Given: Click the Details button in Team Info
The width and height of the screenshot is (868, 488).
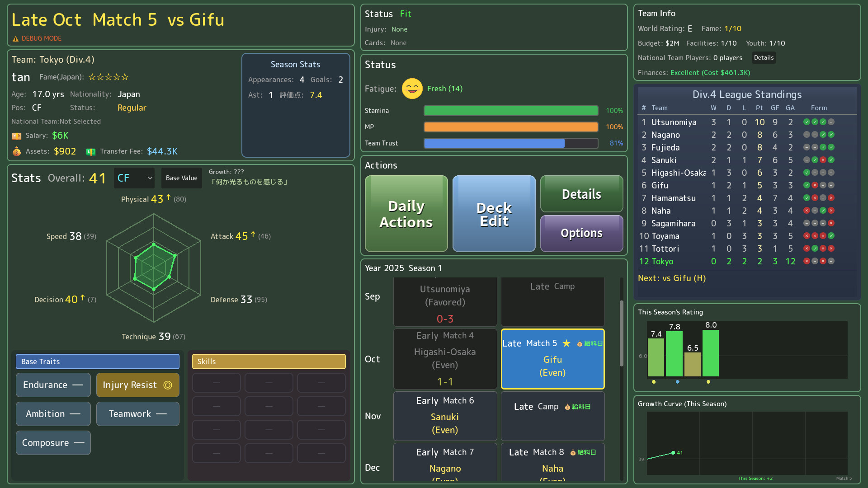Looking at the screenshot, I should 764,58.
